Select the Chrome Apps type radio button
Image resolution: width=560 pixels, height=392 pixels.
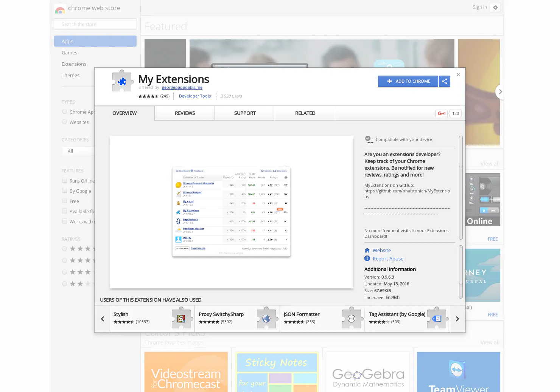tap(64, 112)
